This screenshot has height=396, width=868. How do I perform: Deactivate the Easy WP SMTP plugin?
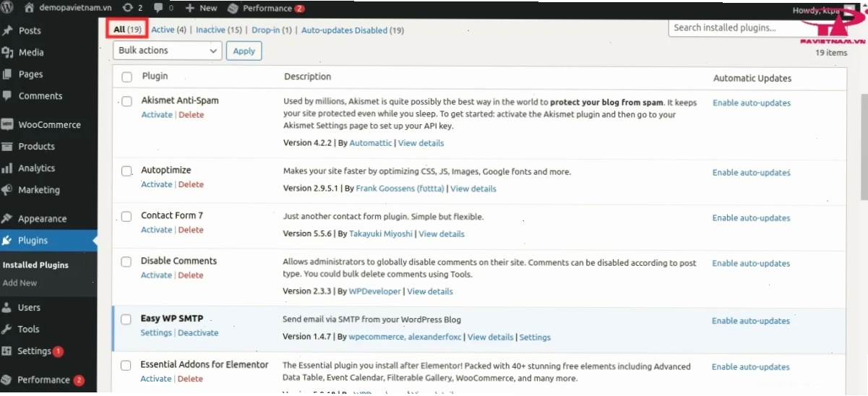pyautogui.click(x=198, y=333)
